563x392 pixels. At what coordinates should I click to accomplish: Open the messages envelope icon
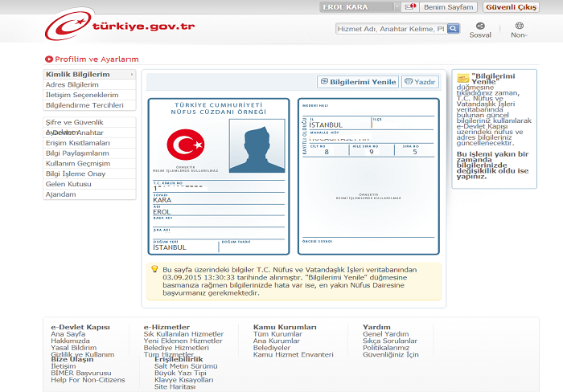410,6
